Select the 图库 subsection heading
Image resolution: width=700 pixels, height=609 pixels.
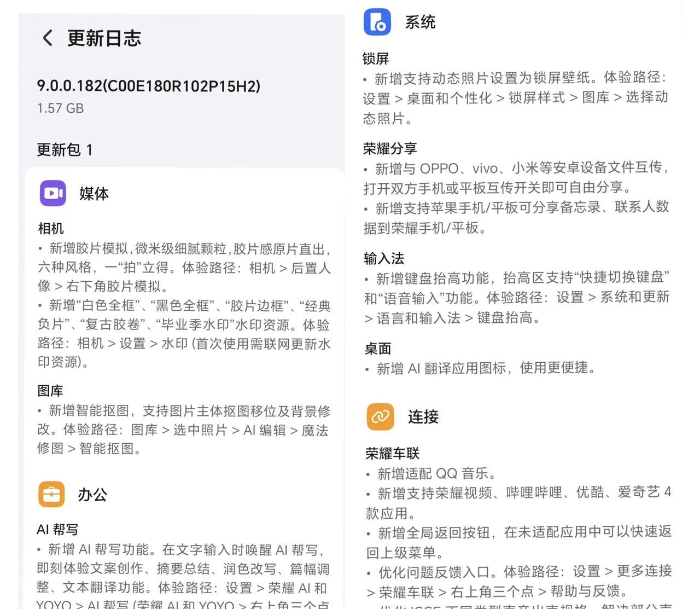click(50, 391)
